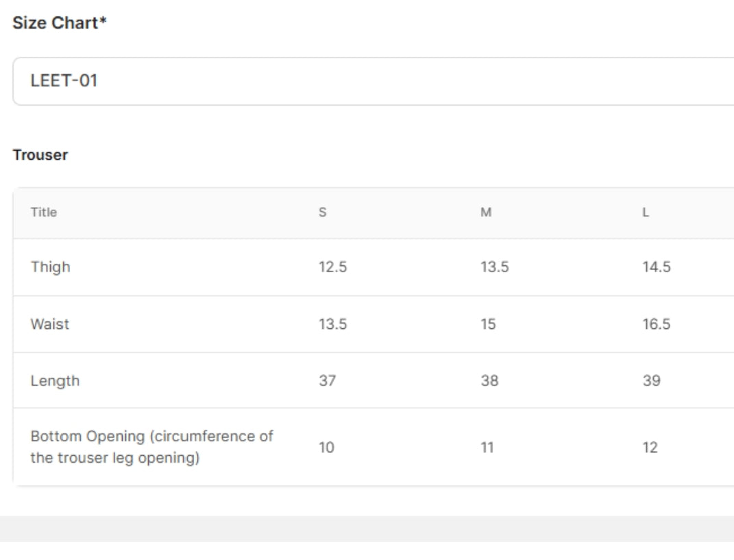Select the S size column header

coord(322,212)
